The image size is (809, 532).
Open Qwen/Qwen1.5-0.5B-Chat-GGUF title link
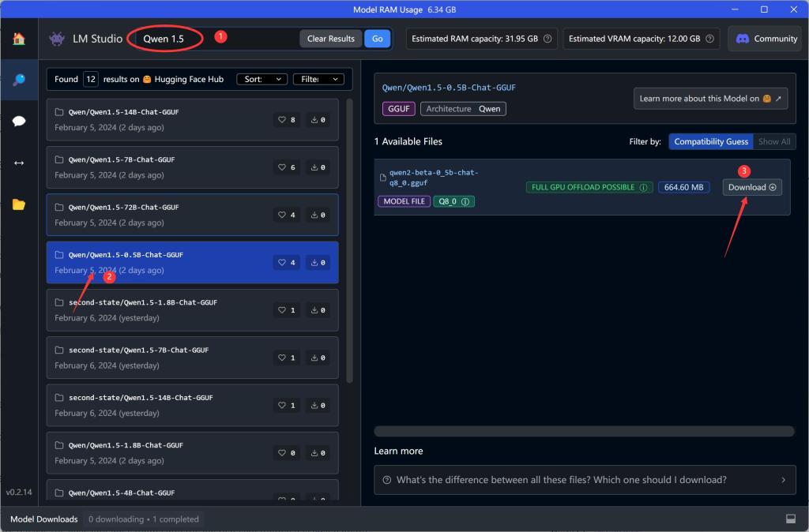click(449, 88)
